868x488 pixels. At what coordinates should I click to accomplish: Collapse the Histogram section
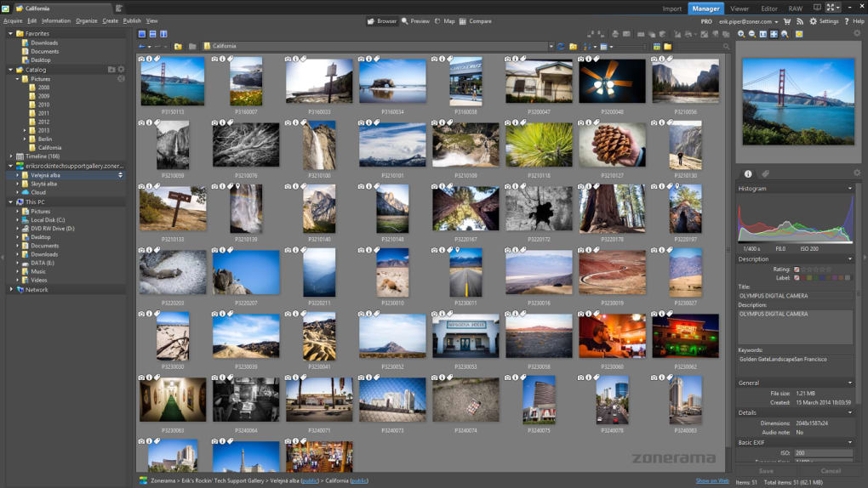click(850, 189)
